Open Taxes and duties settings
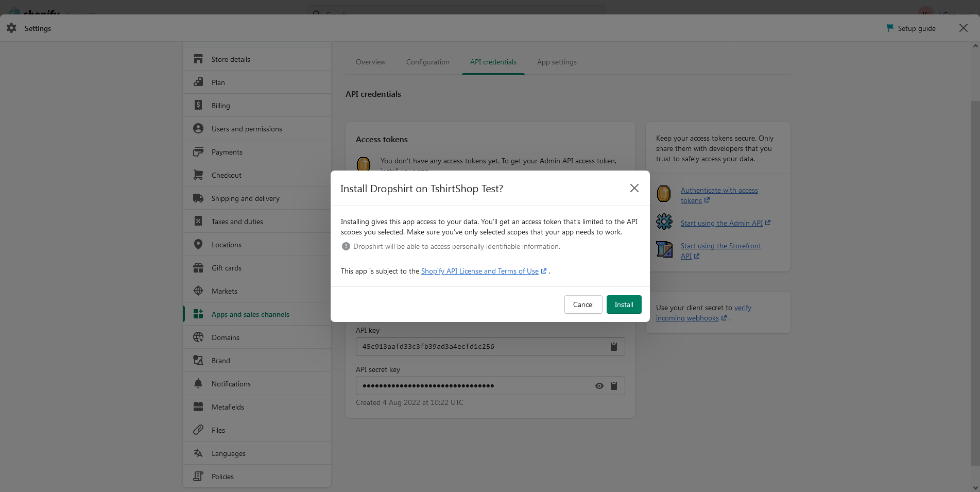 pyautogui.click(x=257, y=222)
